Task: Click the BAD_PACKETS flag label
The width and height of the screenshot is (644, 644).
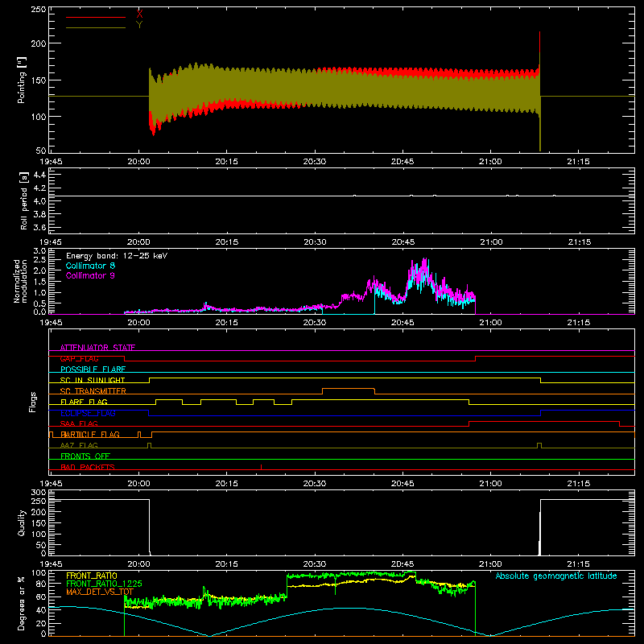Action: [x=88, y=467]
